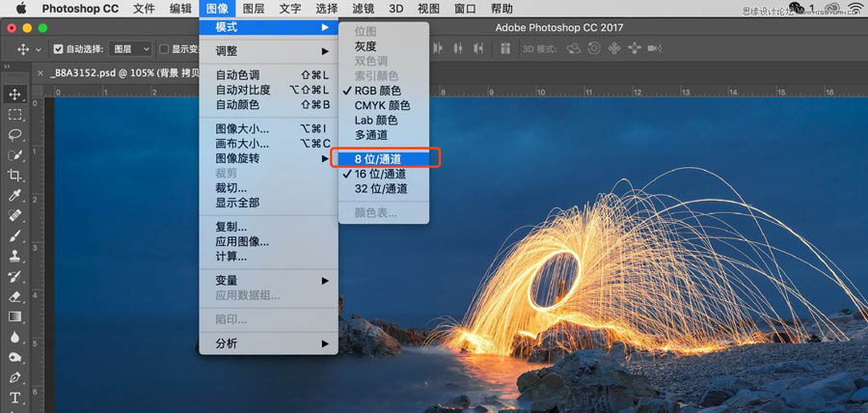This screenshot has width=868, height=413.
Task: Run 自动颜色 from the menu
Action: coord(269,104)
